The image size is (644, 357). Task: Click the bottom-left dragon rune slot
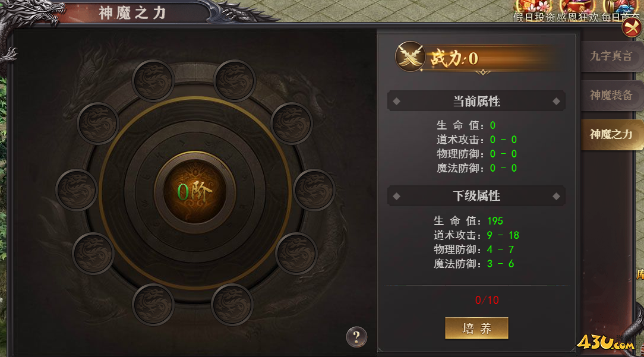tap(153, 304)
